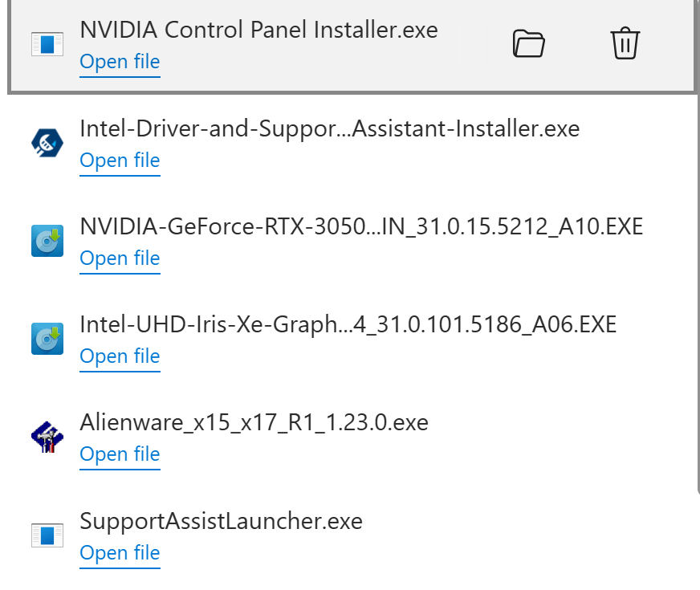Viewport: 700px width, 590px height.
Task: Click the Alienware x15 x17 BIOS file icon
Action: [47, 437]
